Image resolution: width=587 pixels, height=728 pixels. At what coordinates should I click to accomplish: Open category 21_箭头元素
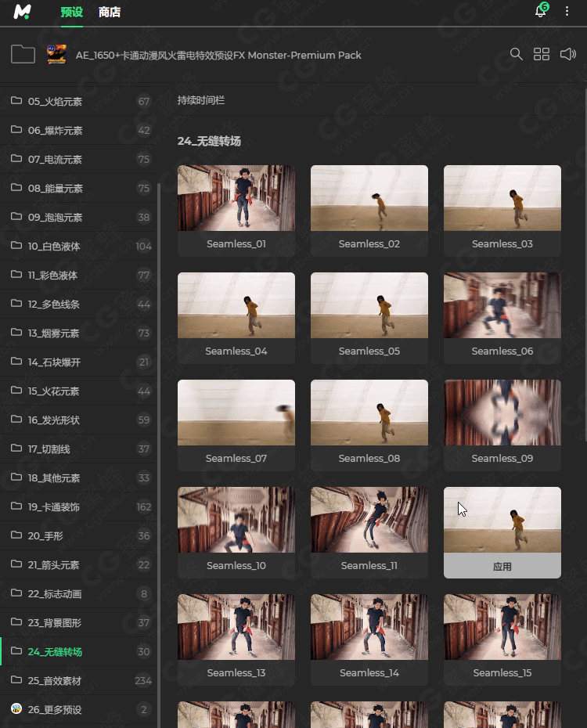pyautogui.click(x=78, y=564)
